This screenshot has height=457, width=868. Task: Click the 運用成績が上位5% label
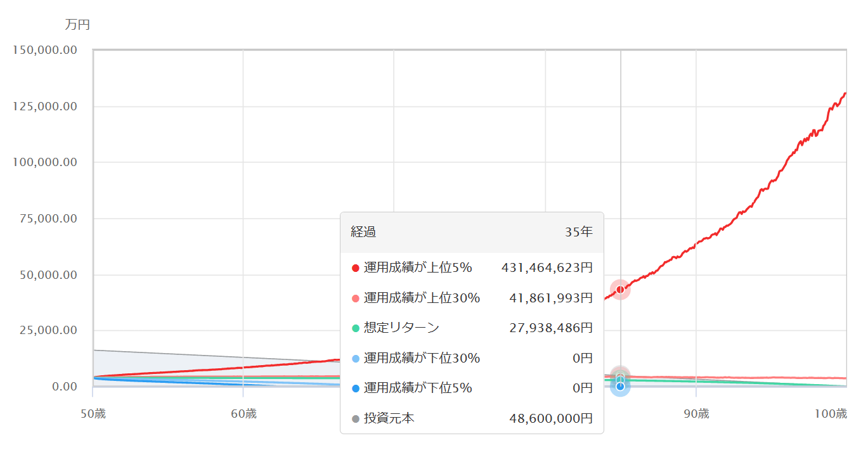[418, 268]
